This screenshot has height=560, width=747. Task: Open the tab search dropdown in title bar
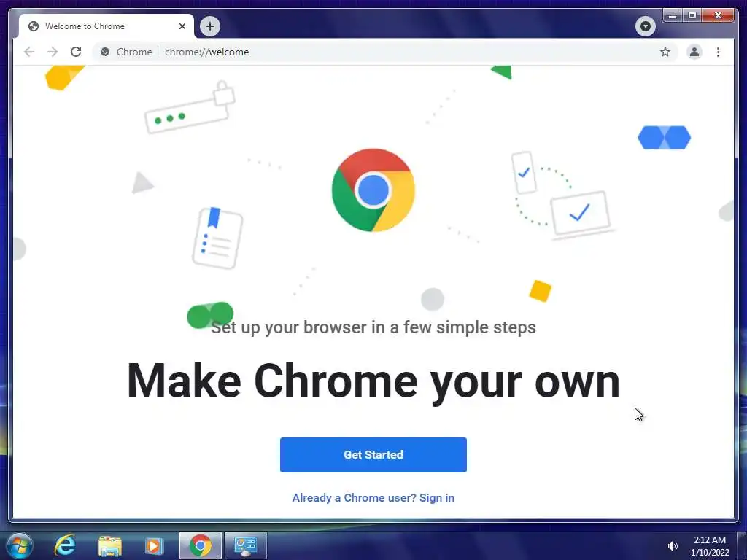click(645, 26)
